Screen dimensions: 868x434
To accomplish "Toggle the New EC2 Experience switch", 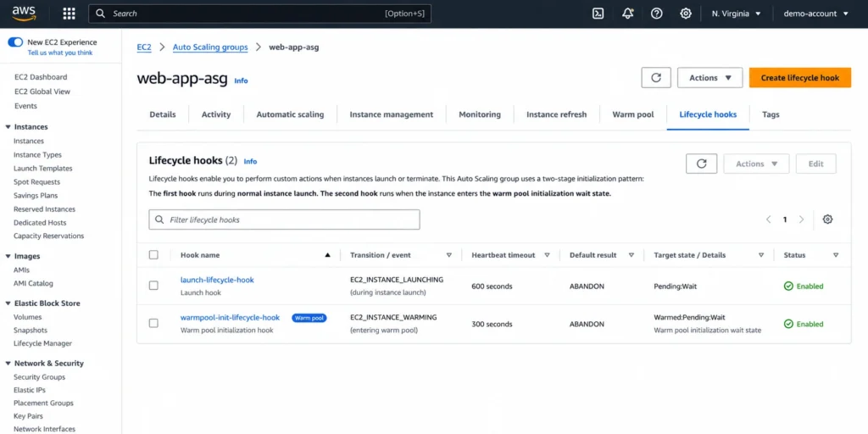I will coord(15,42).
